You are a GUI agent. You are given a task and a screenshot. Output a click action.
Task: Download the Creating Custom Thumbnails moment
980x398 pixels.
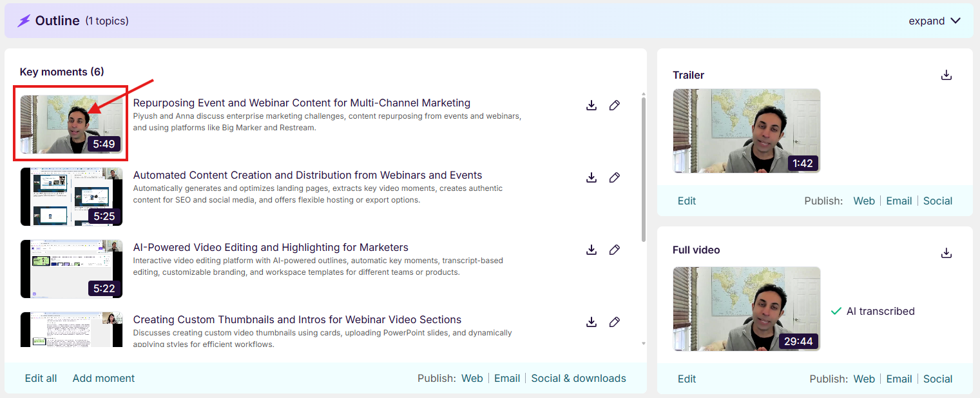pos(591,322)
